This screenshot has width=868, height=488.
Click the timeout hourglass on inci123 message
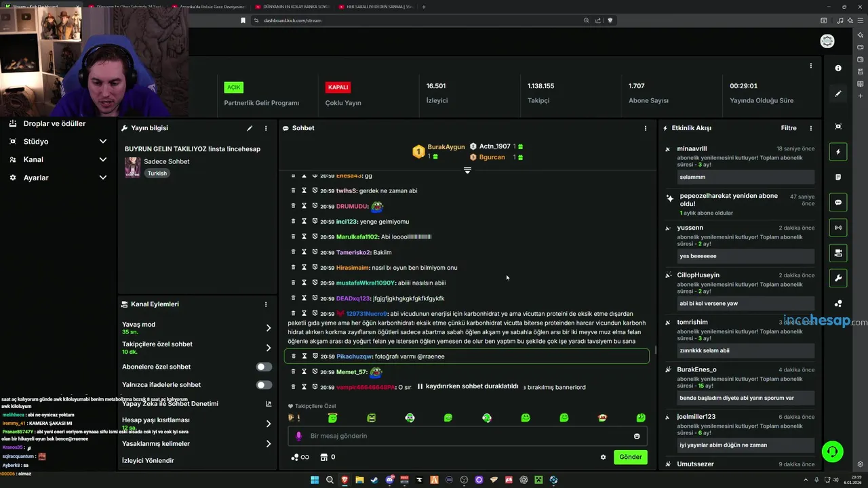click(304, 222)
